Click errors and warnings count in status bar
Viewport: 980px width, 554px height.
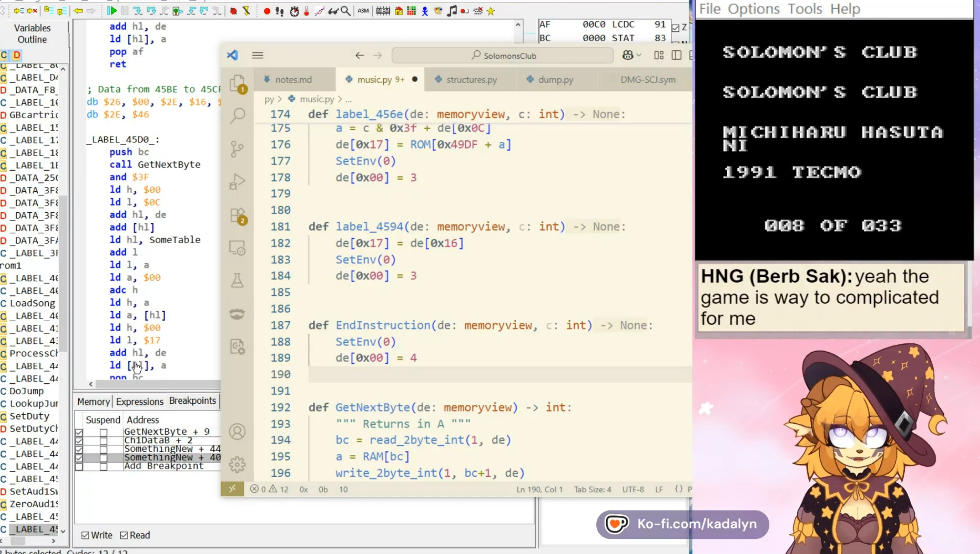coord(269,489)
